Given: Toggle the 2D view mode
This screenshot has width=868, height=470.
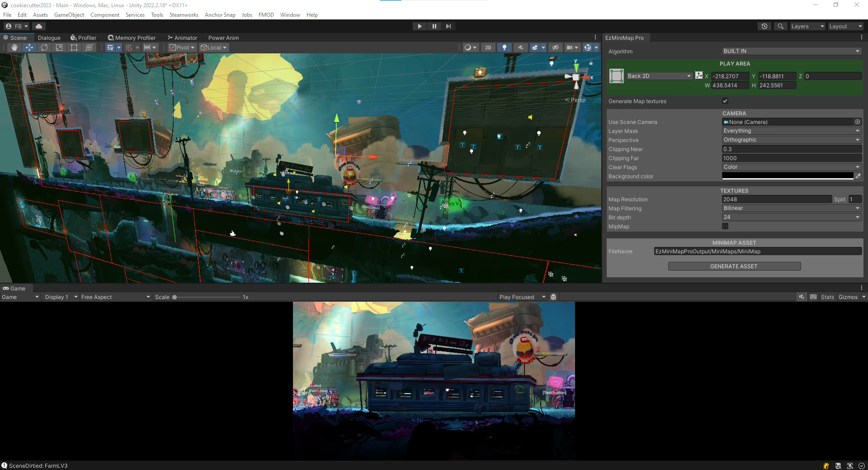Looking at the screenshot, I should coord(488,47).
